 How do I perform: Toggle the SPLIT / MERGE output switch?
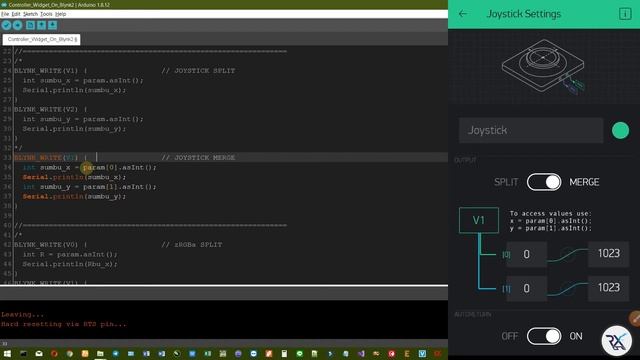pyautogui.click(x=544, y=182)
